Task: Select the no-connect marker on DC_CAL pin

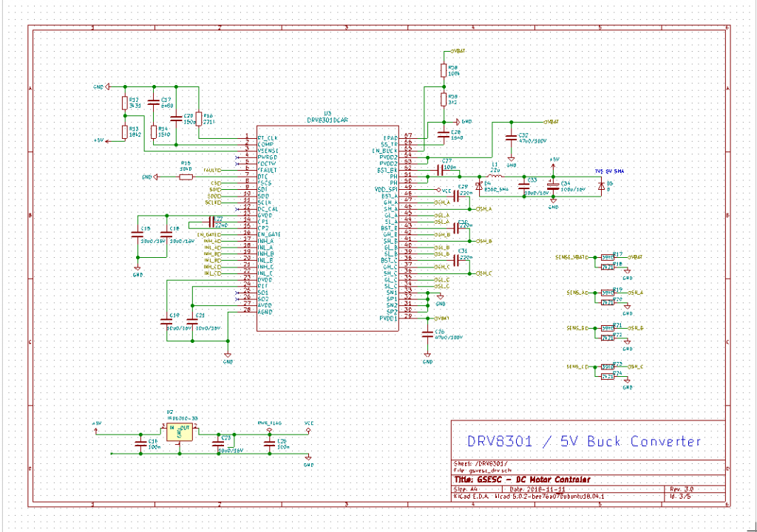Action: coord(237,209)
